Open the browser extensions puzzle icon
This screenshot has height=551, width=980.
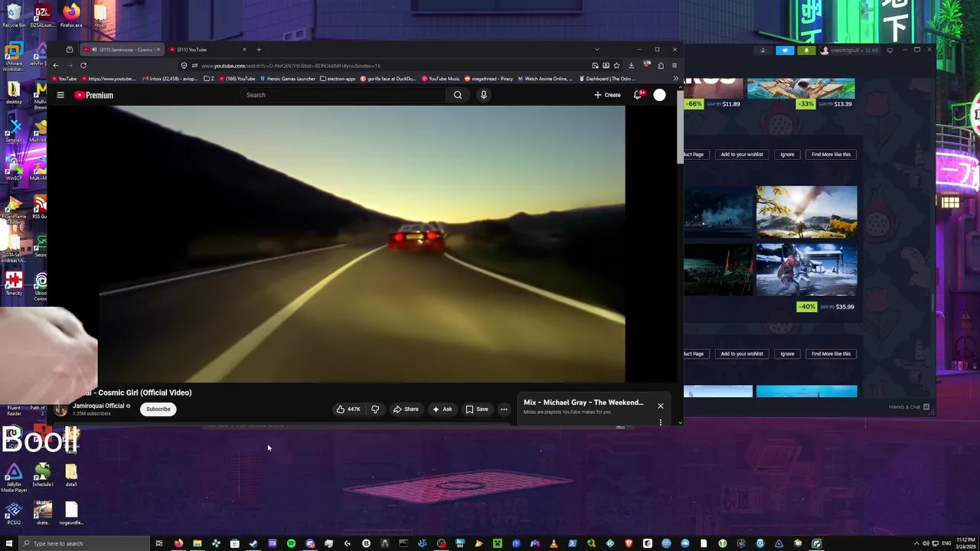(x=661, y=65)
